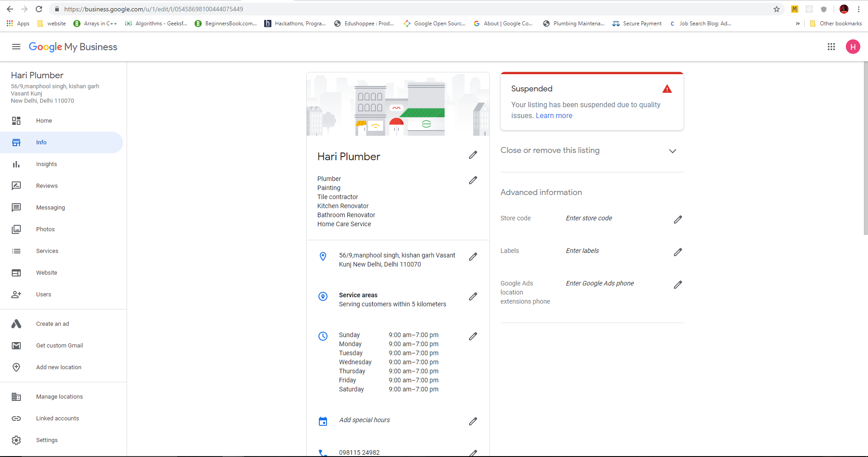Select Add new location

(62, 367)
